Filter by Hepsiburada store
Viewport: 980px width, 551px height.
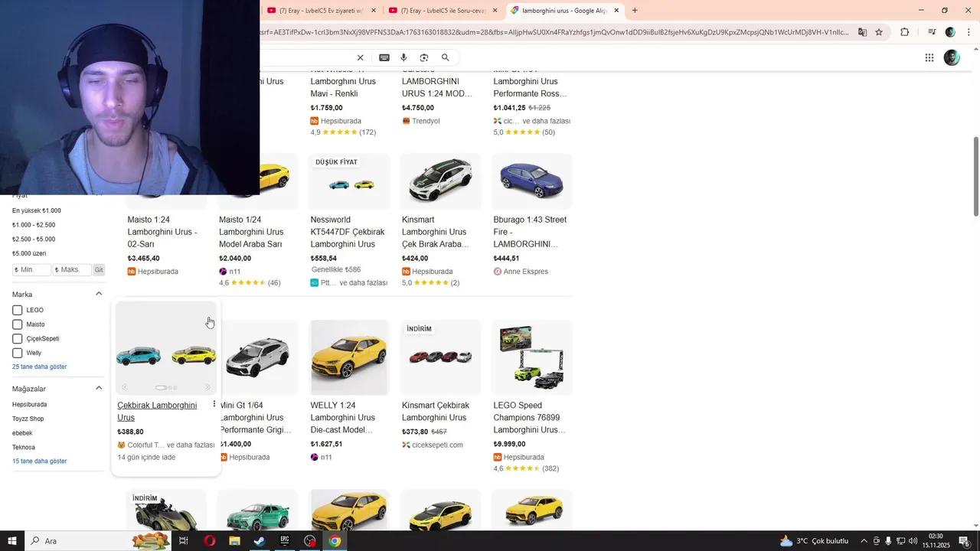coord(29,404)
